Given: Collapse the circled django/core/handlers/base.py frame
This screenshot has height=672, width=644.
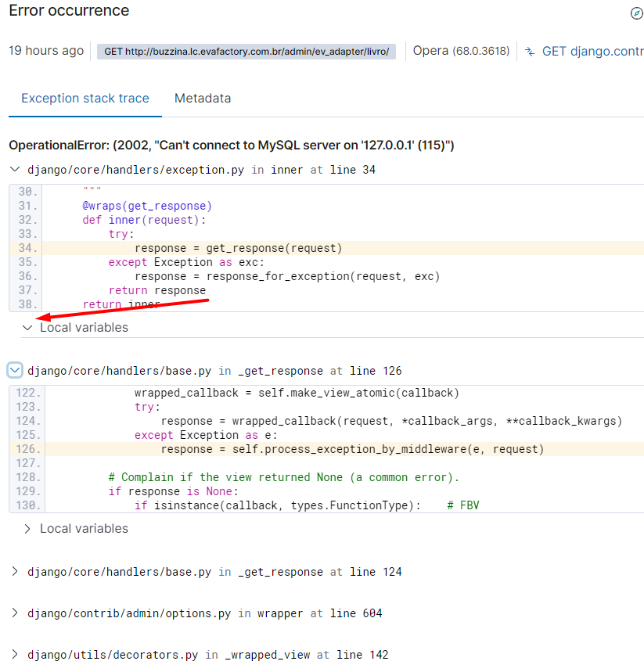Looking at the screenshot, I should click(14, 370).
